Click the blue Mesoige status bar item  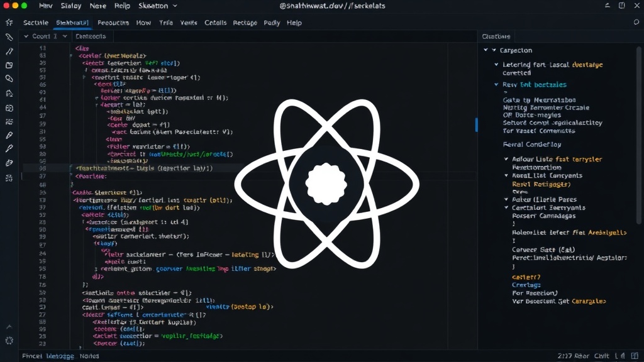(60, 356)
